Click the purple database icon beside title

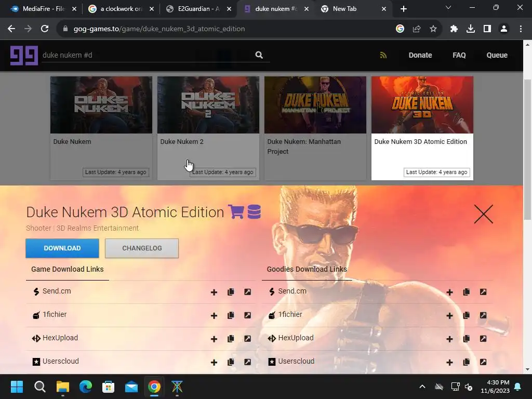click(x=254, y=212)
